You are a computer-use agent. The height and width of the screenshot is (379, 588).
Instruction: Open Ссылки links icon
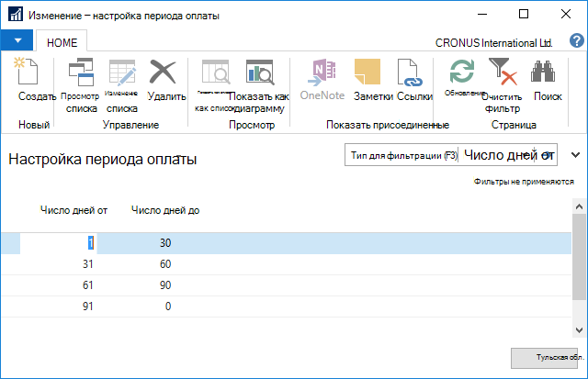410,72
